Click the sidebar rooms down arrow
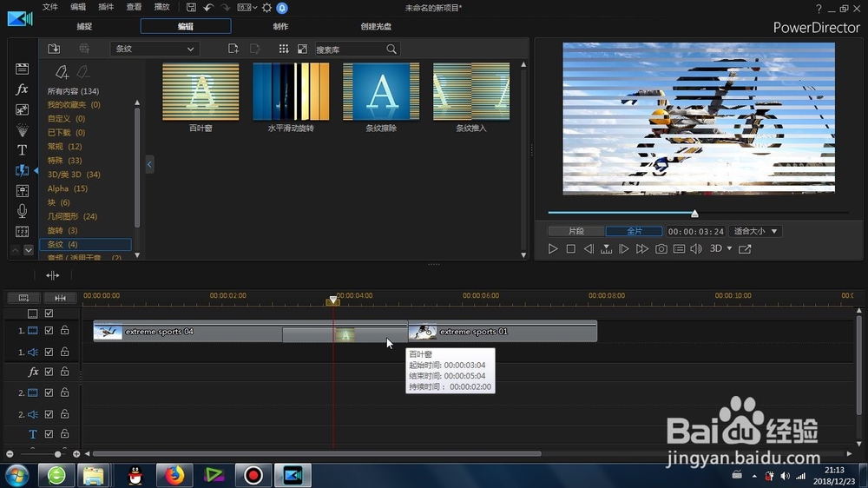868x488 pixels. 29,250
